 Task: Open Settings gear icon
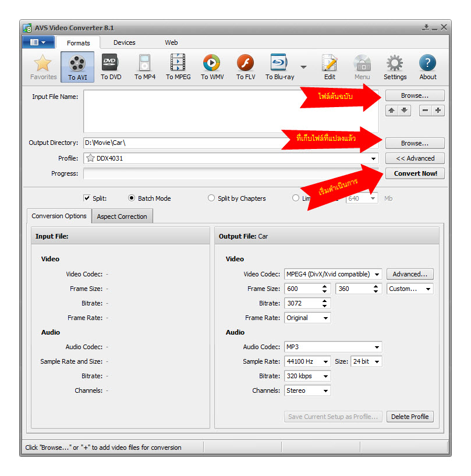(395, 67)
